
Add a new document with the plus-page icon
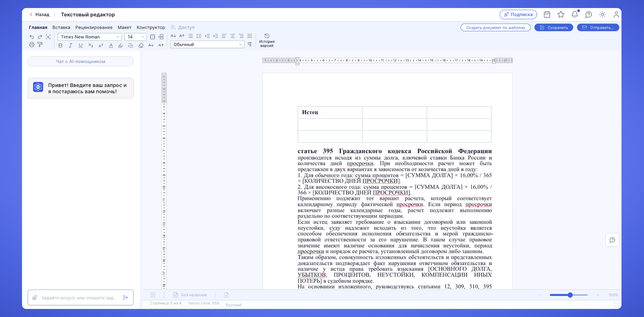[x=226, y=295]
